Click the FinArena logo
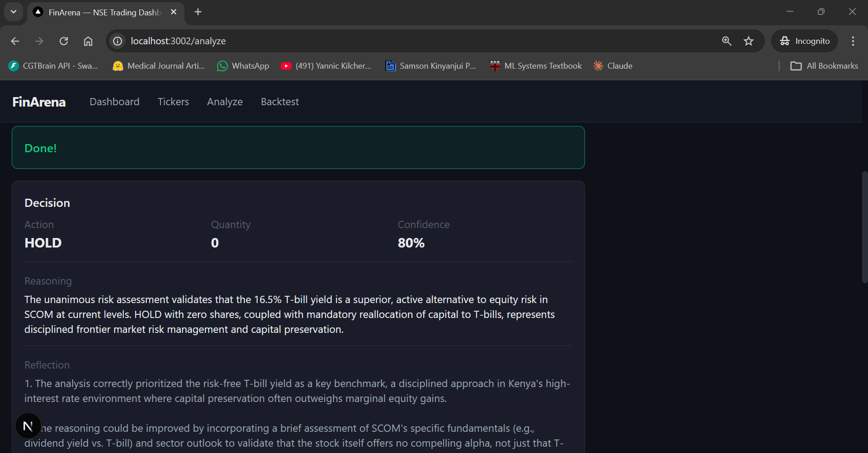The image size is (868, 453). pos(38,102)
